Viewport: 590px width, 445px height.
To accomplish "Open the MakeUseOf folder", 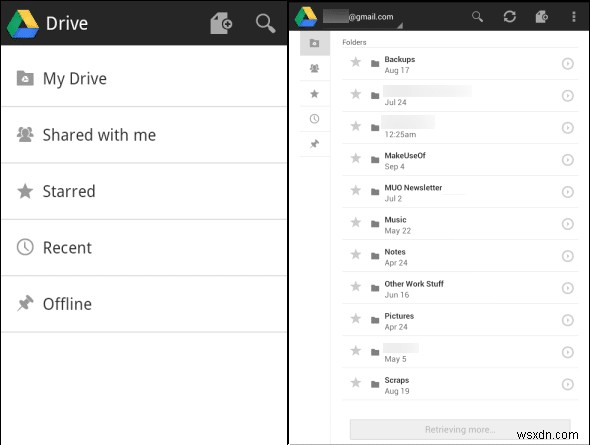I will (x=460, y=160).
